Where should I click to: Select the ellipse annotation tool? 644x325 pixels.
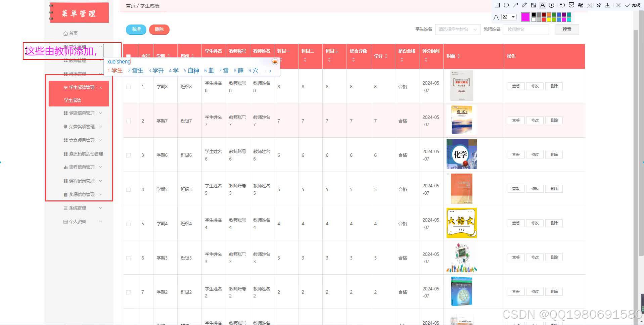pos(506,5)
